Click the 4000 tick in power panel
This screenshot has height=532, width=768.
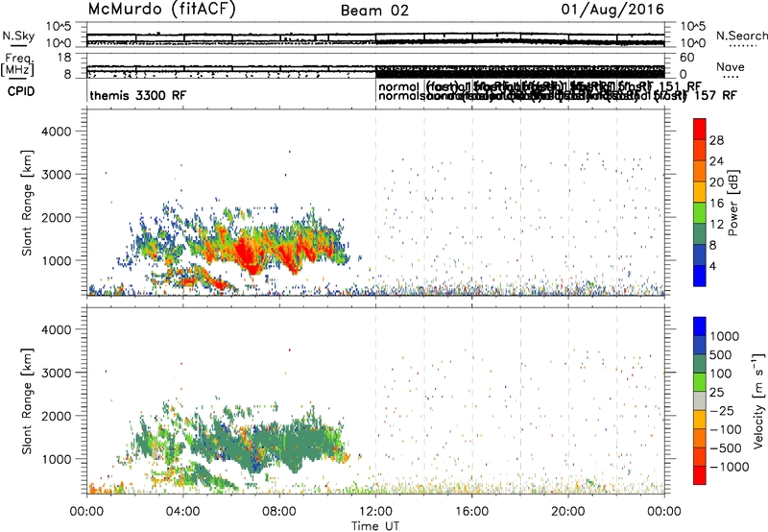coord(56,132)
